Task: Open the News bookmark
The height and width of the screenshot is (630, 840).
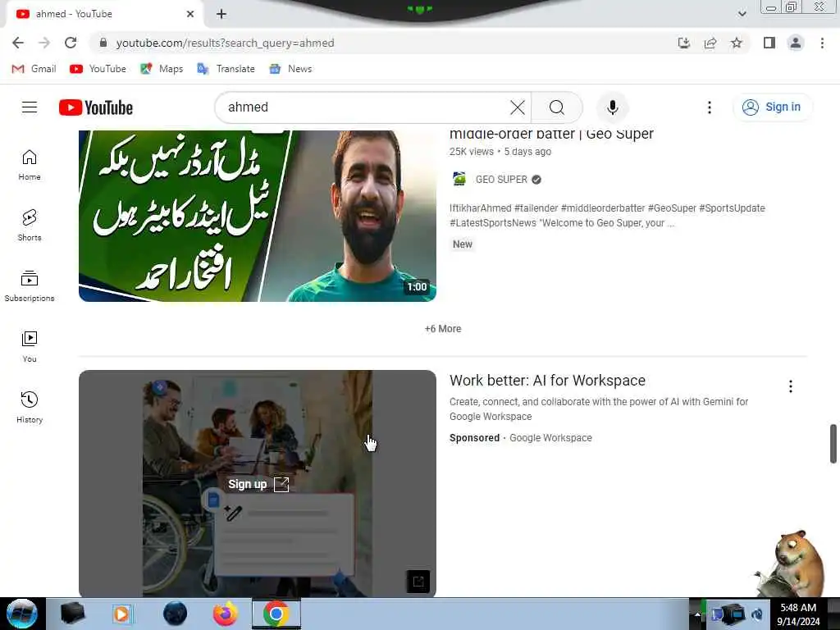Action: (x=291, y=69)
